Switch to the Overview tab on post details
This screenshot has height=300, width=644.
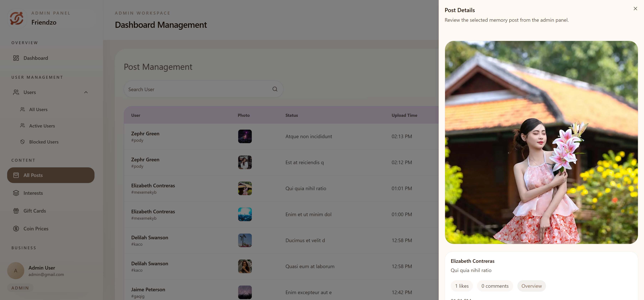point(531,286)
